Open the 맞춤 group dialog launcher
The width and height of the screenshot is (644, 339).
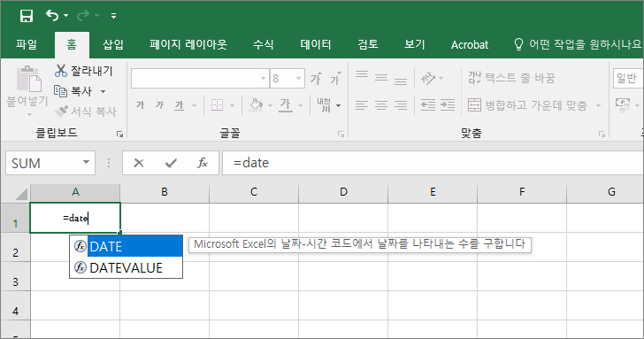click(x=602, y=134)
